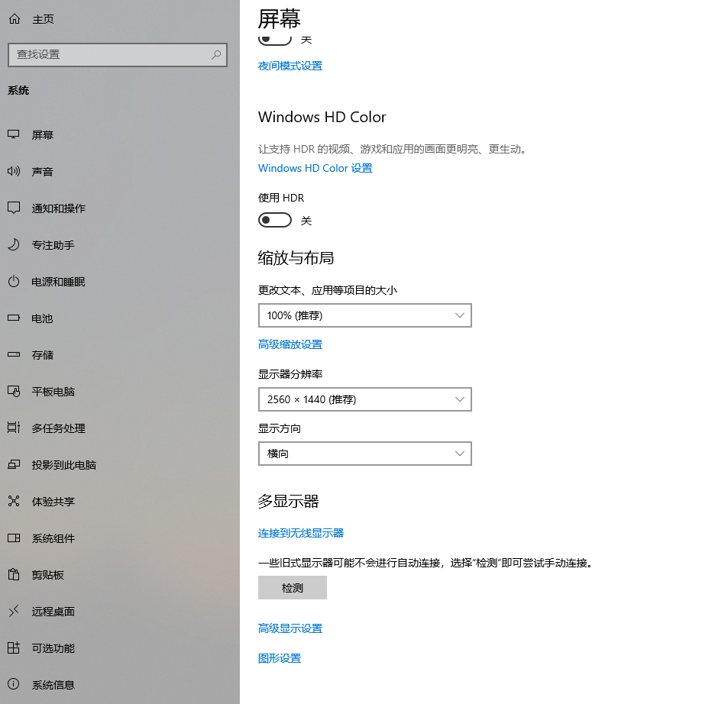The width and height of the screenshot is (728, 704).
Task: Expand the 100% (推荐) scaling dropdown
Action: [x=364, y=315]
